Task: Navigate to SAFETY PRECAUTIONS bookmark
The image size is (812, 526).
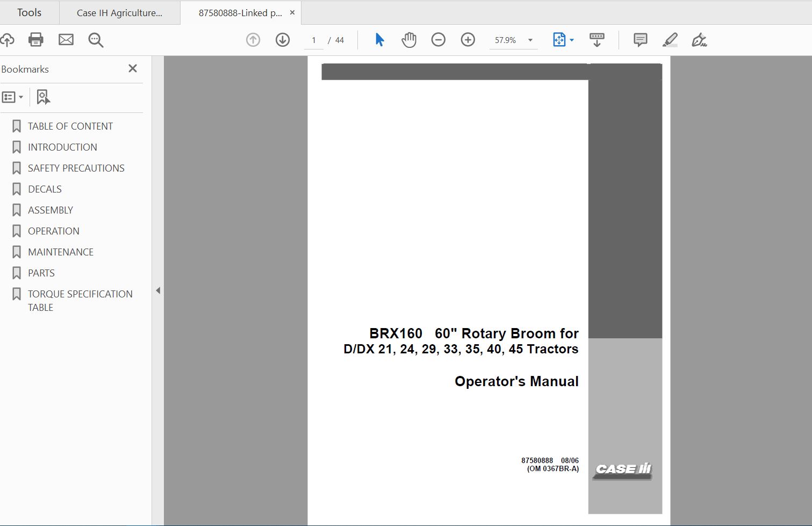Action: coord(76,168)
